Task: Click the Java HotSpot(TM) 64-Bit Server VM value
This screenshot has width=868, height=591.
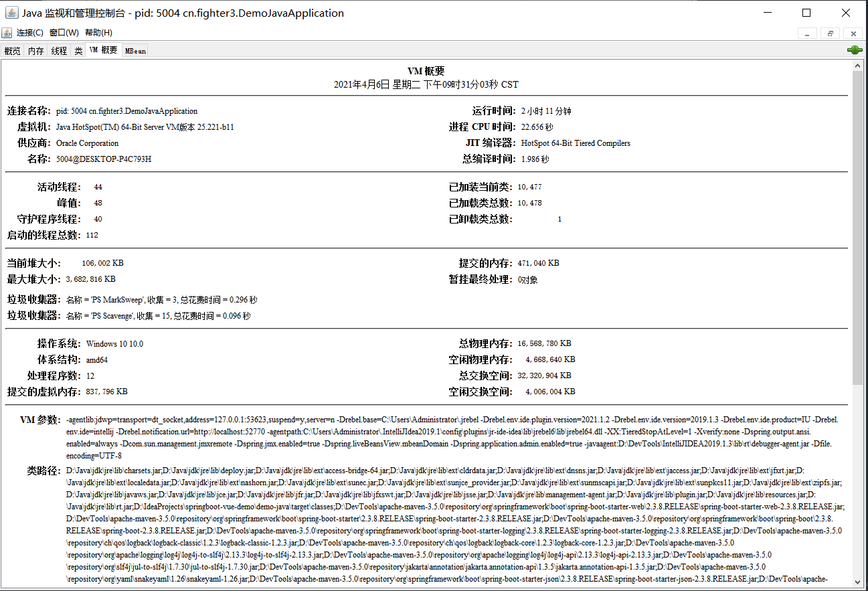Action: [x=145, y=127]
